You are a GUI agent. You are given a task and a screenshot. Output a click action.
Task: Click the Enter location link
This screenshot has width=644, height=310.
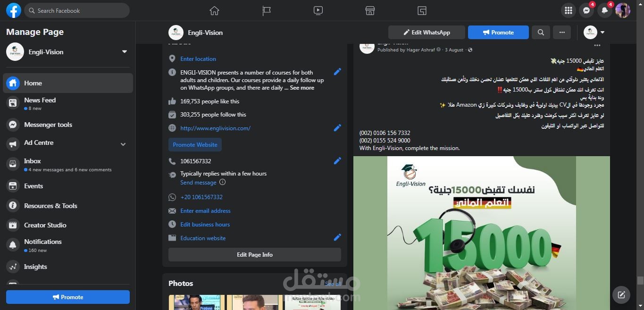198,59
